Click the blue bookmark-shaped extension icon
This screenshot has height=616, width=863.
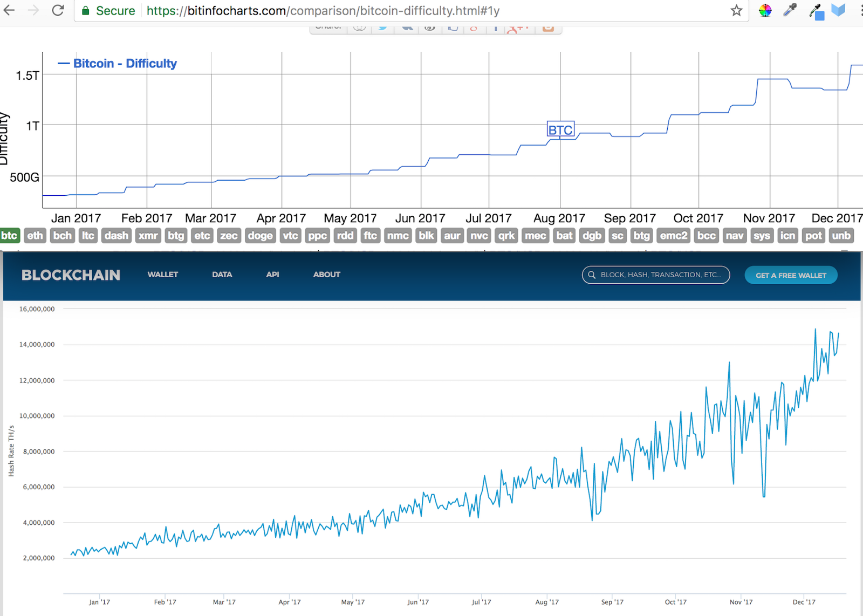(838, 10)
